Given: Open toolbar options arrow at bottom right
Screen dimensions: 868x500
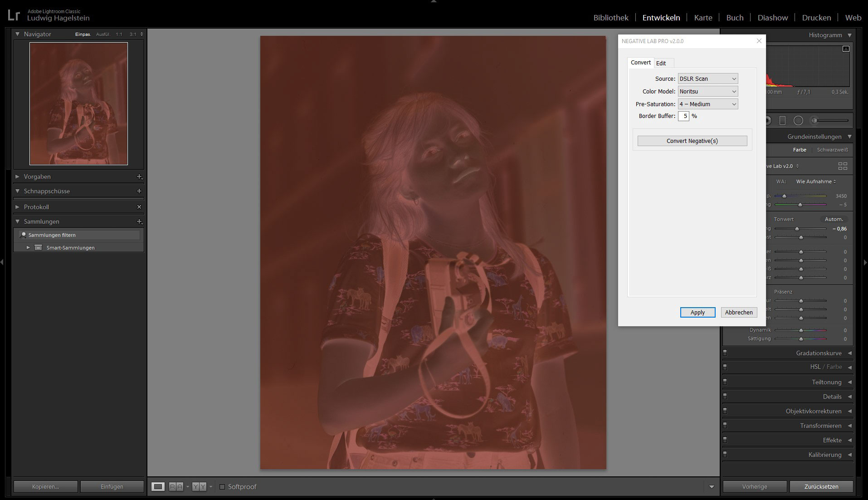Looking at the screenshot, I should tap(712, 487).
